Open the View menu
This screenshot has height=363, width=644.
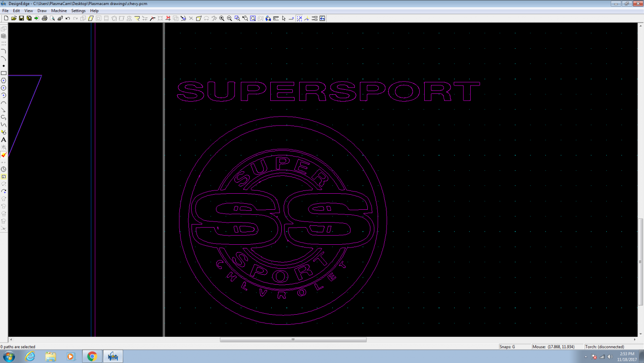click(28, 11)
